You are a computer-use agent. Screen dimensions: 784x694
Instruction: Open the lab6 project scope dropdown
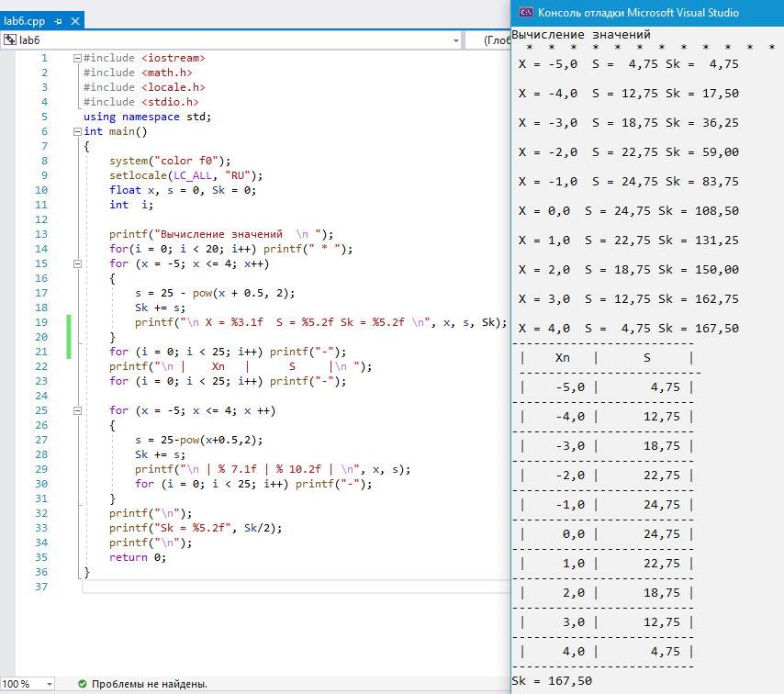coord(456,40)
